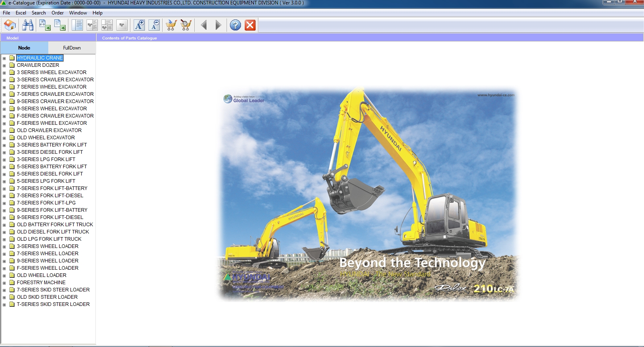Select 5-SERIES LPG FORK LIFT tree item
This screenshot has width=644, height=347.
(46, 181)
